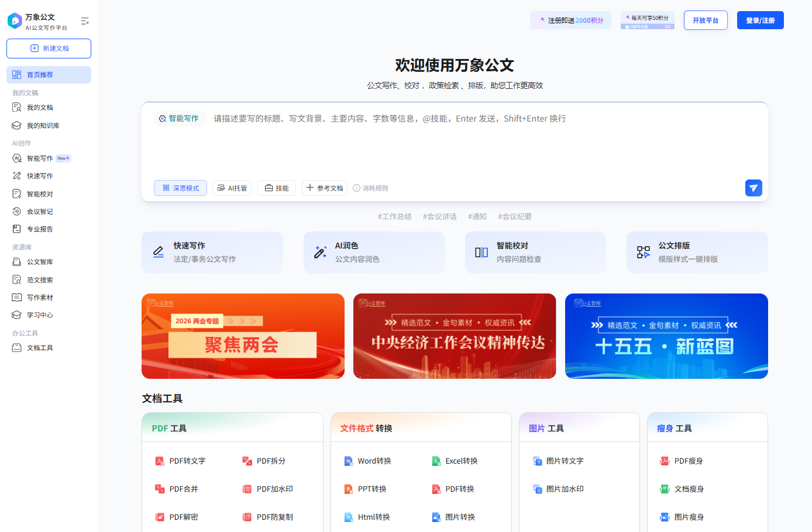Open the PDF拆分 tool

[264, 461]
